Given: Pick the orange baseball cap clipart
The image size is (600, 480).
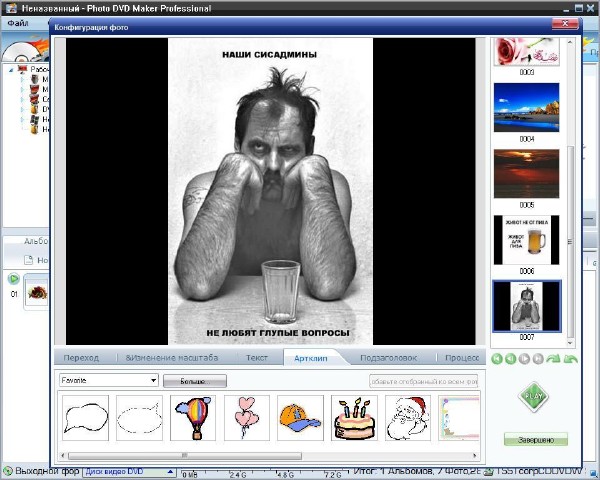Looking at the screenshot, I should [x=301, y=417].
